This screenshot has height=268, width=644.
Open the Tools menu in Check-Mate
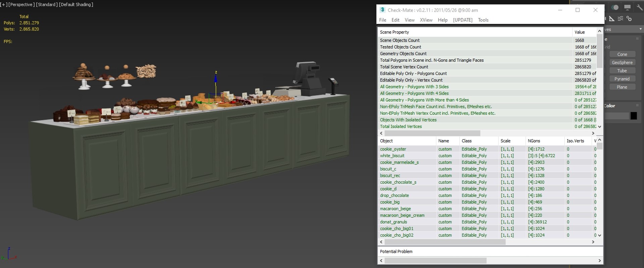483,20
